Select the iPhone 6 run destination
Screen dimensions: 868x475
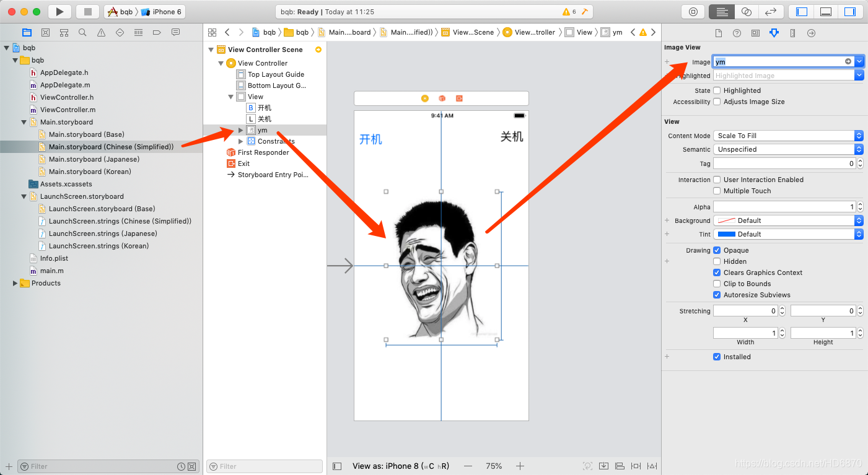pyautogui.click(x=161, y=12)
